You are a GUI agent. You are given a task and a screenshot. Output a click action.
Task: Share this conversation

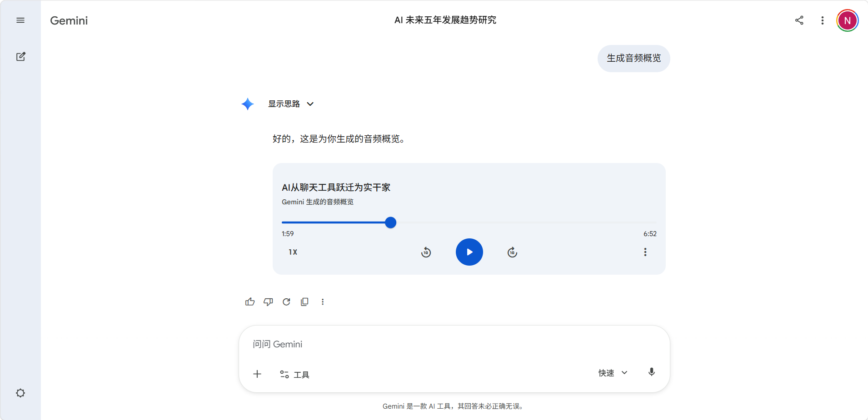pos(799,20)
